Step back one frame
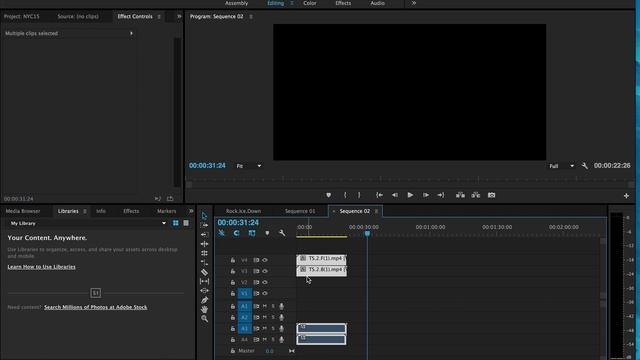 point(395,195)
